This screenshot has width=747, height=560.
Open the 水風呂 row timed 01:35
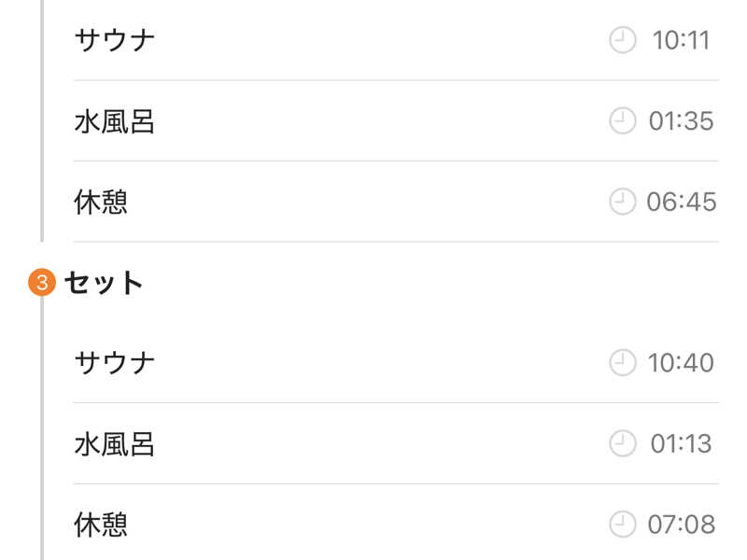[x=114, y=121]
